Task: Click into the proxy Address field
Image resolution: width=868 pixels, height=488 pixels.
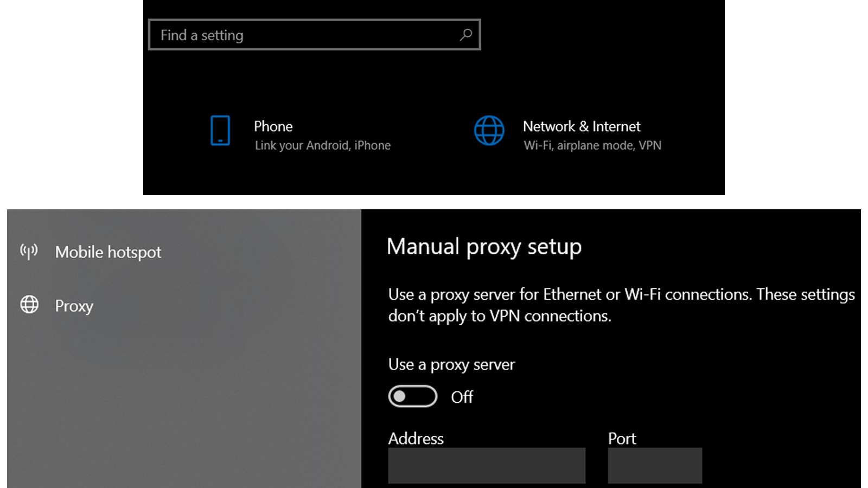Action: 487,465
